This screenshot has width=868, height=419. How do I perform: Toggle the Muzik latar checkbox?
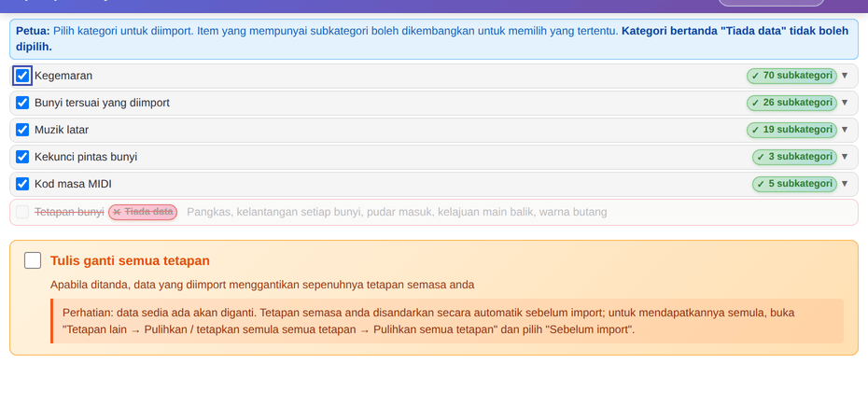[22, 130]
